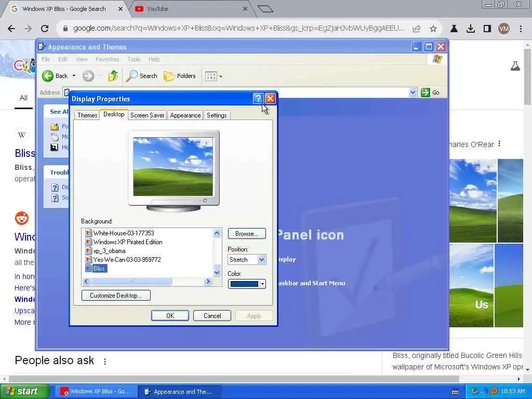Switch to the Themes tab
The width and height of the screenshot is (532, 399).
(87, 115)
